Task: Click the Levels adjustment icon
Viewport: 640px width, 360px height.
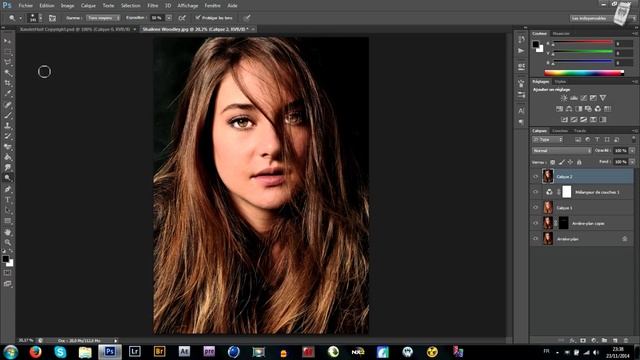Action: tap(573, 98)
